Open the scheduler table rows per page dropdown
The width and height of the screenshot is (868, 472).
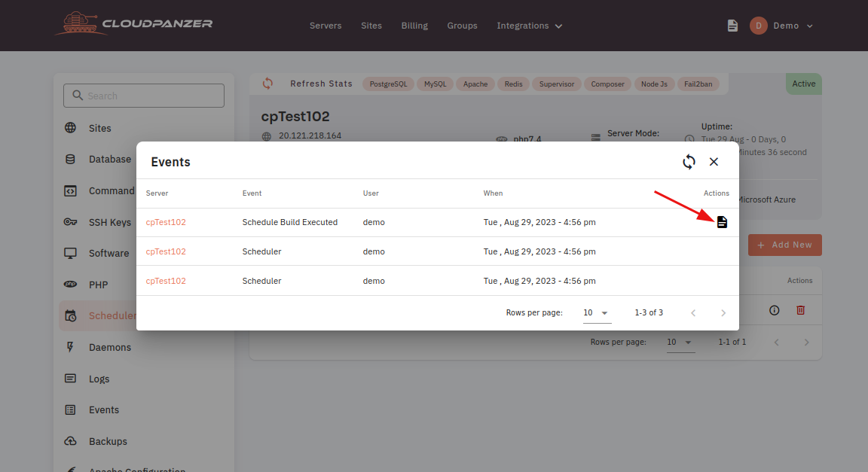(680, 343)
